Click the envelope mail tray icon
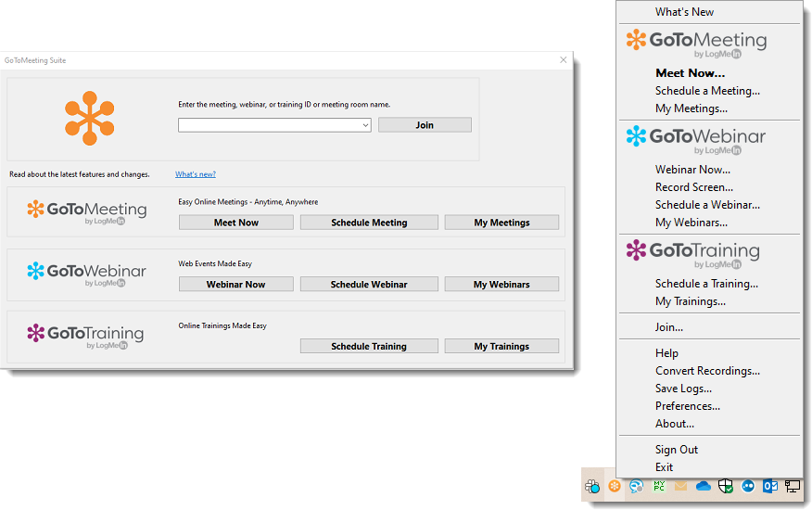 [x=680, y=486]
